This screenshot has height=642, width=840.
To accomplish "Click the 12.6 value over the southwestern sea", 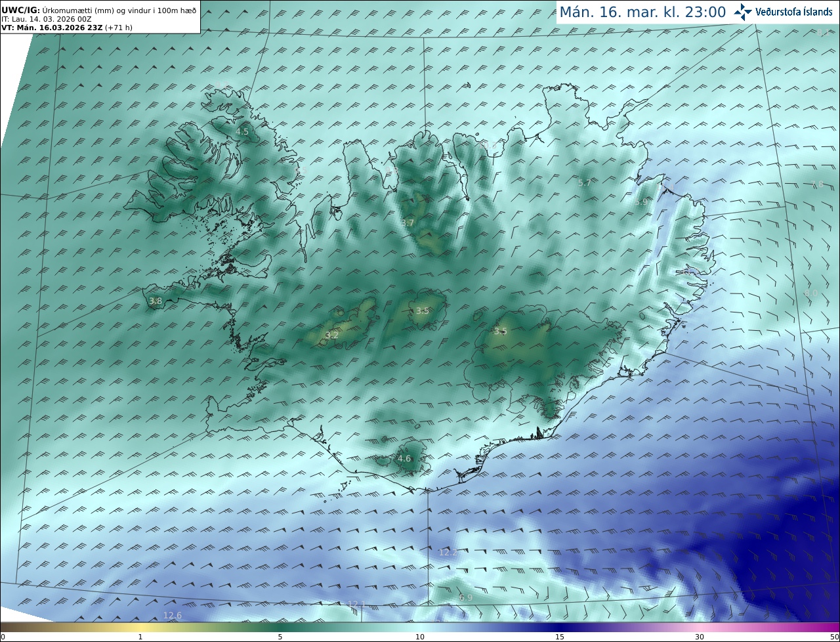I will point(173,616).
